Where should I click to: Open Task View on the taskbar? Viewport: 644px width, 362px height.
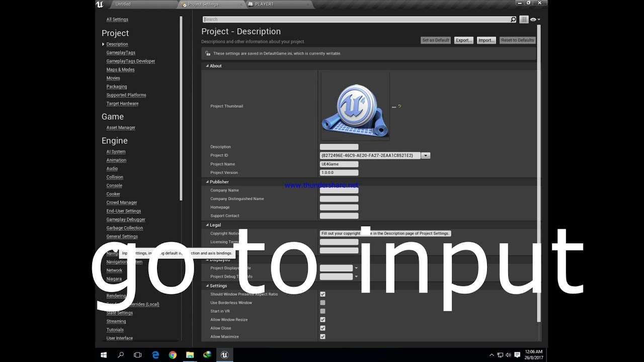coord(138,355)
